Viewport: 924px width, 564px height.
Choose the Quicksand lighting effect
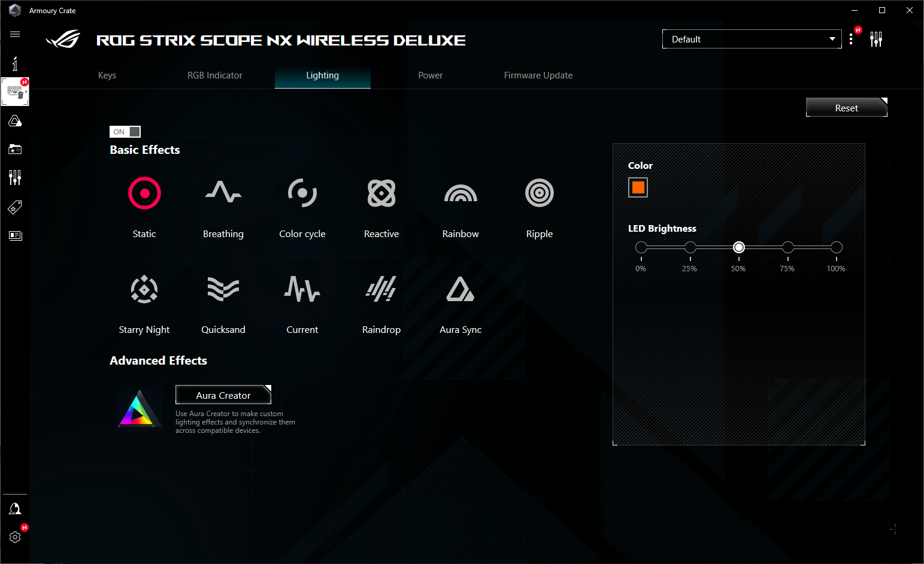point(223,289)
